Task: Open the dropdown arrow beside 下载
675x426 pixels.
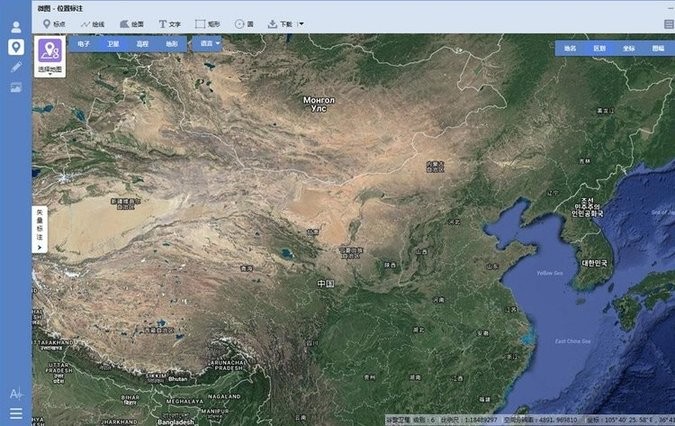Action: click(301, 23)
